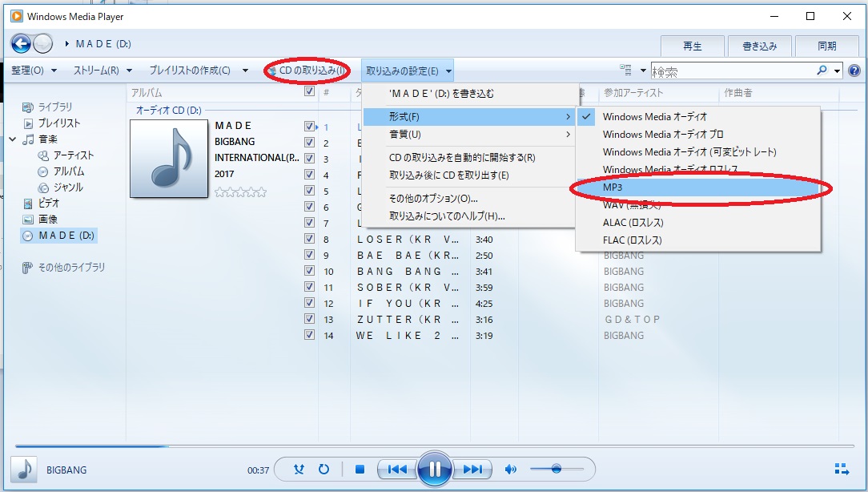The width and height of the screenshot is (868, 492).
Task: Select Windows Media オーディオ format
Action: coord(698,117)
